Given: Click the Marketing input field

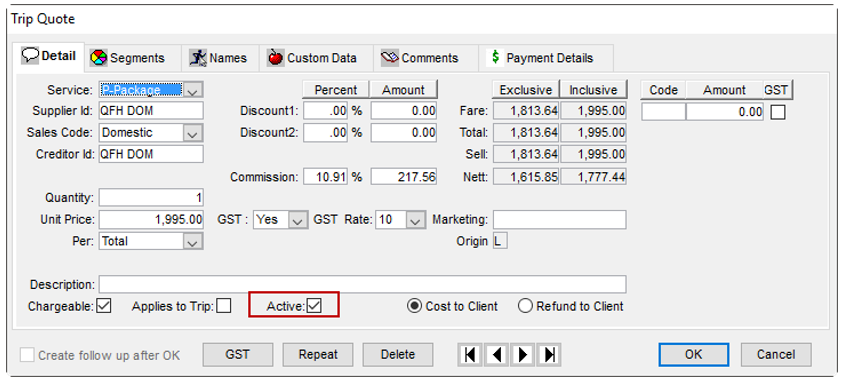Looking at the screenshot, I should pyautogui.click(x=560, y=220).
